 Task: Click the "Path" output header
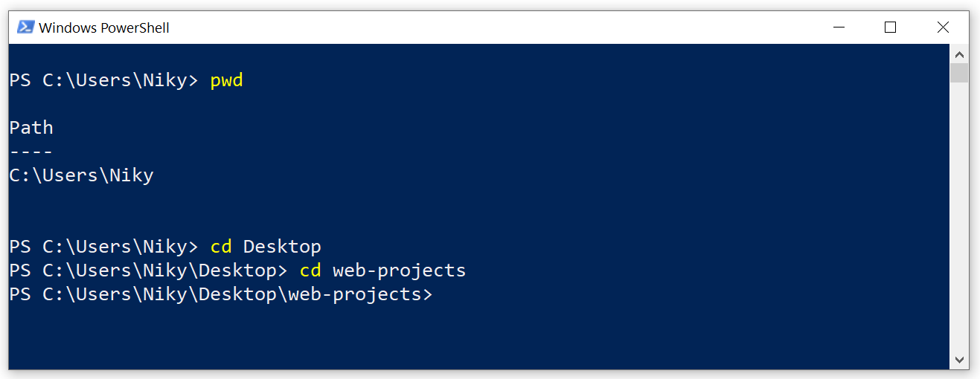[x=31, y=128]
